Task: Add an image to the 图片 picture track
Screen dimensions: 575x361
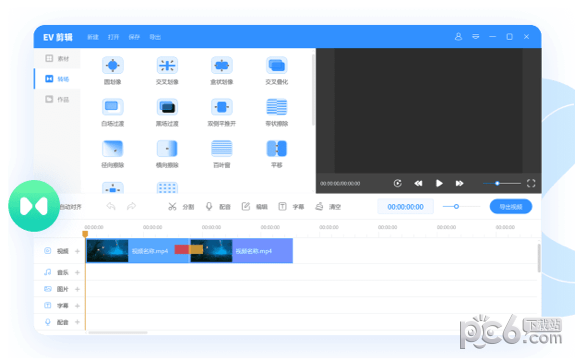Action: (x=77, y=289)
